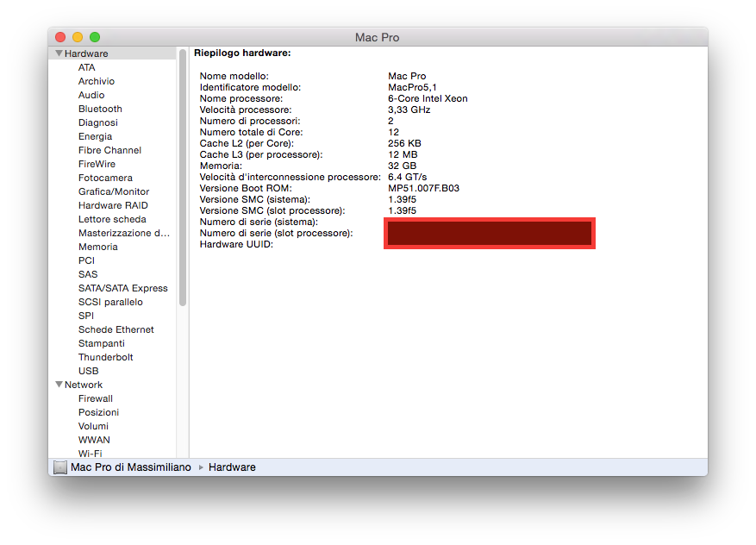Open Wi-Fi under Network

(x=91, y=454)
